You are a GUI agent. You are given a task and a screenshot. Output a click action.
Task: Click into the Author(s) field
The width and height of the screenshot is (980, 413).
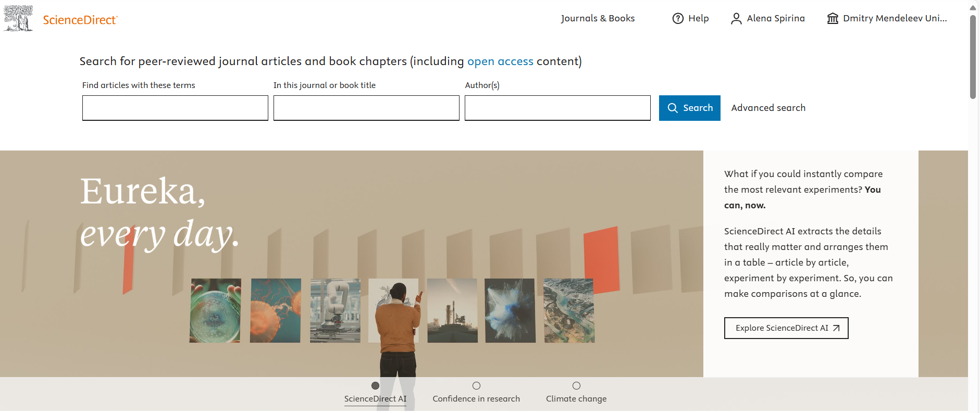pyautogui.click(x=557, y=108)
